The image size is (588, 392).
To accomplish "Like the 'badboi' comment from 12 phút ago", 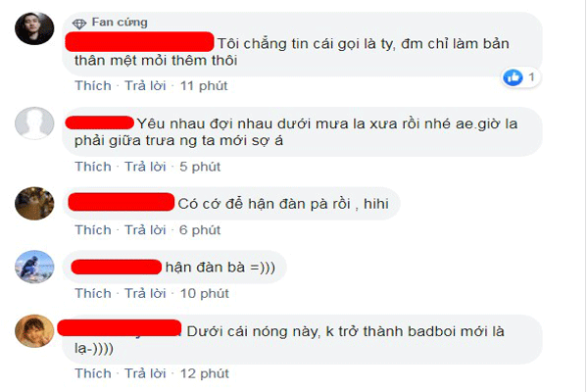I will pyautogui.click(x=93, y=373).
